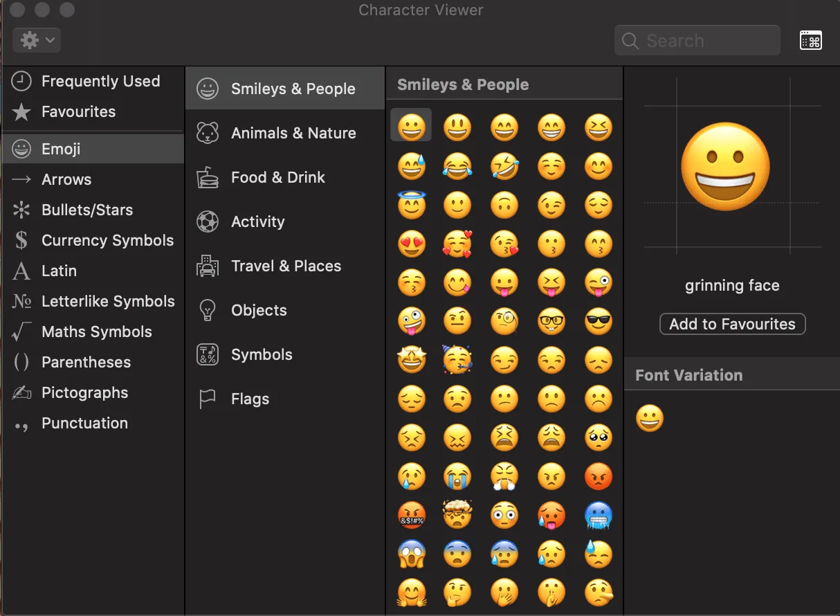
Task: Choose the heart-eyes emoji
Action: (x=412, y=244)
